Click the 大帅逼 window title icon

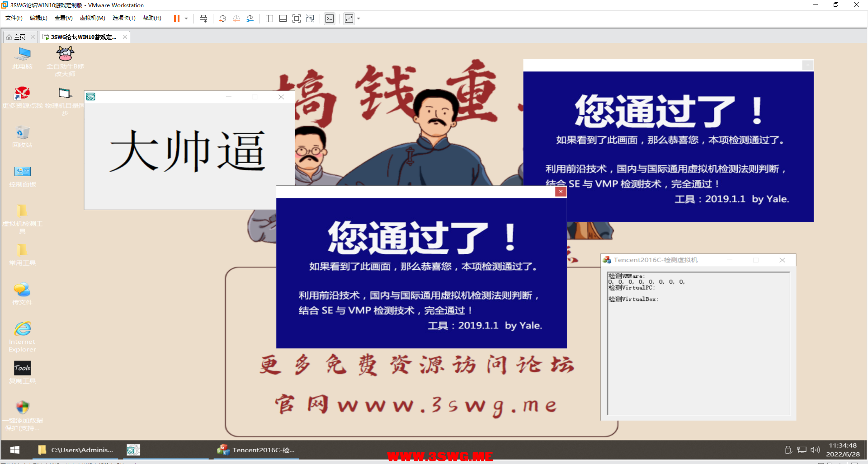[91, 97]
